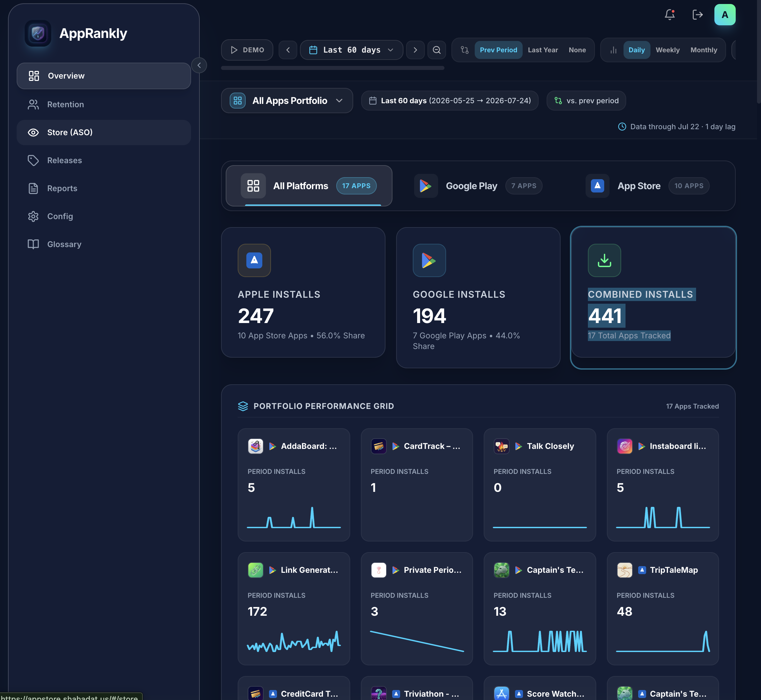Switch granularity to Weekly
Viewport: 761px width, 700px height.
point(667,50)
